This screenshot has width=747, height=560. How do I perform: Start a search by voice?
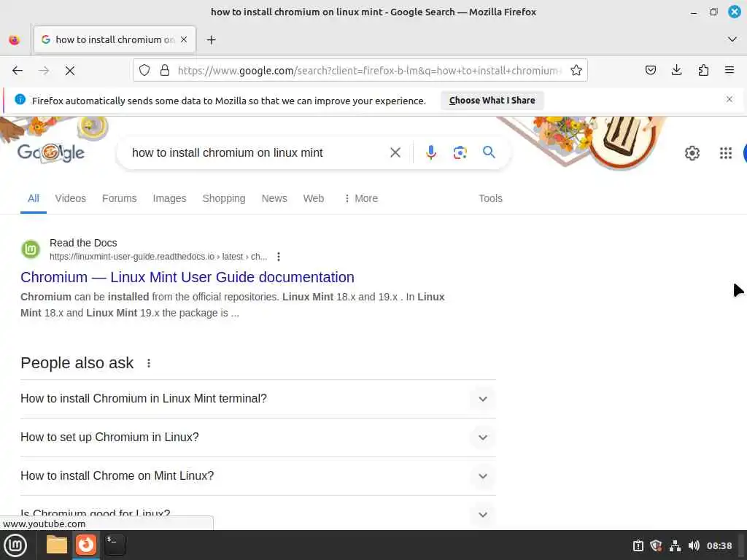431,153
